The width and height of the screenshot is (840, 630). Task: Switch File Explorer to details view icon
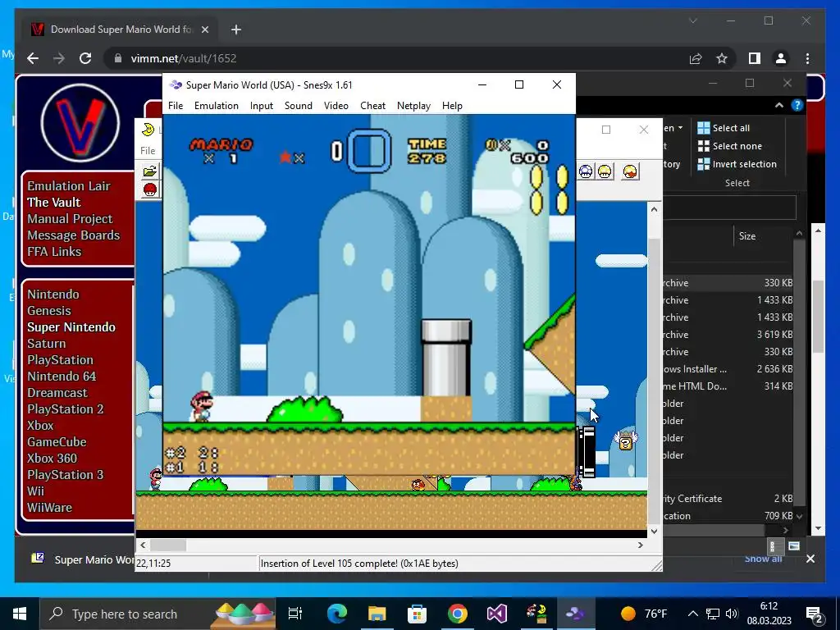pos(773,546)
